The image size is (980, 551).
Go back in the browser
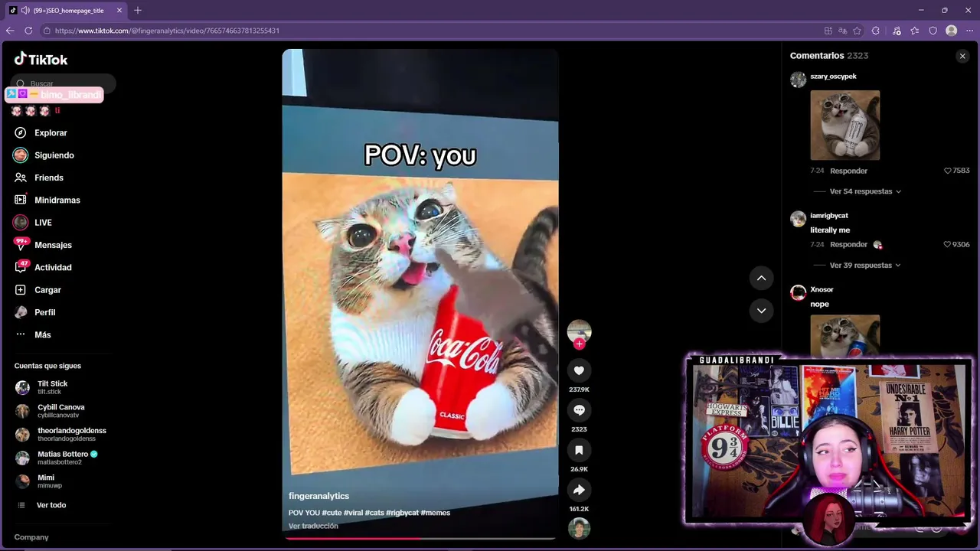pyautogui.click(x=10, y=31)
